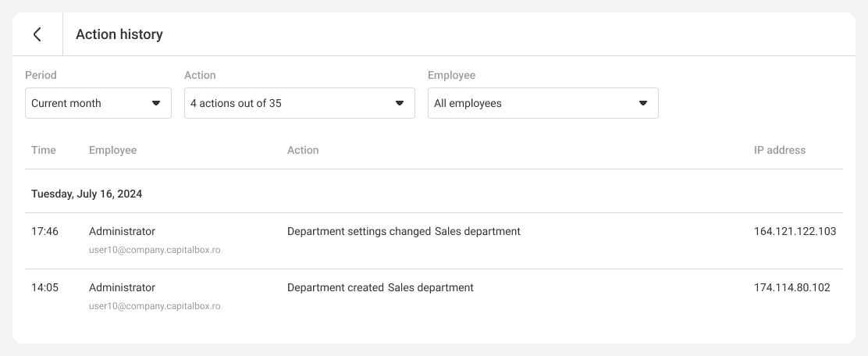Click Administrator in the 17:46 row
Screen dimensions: 868x356
(x=122, y=231)
